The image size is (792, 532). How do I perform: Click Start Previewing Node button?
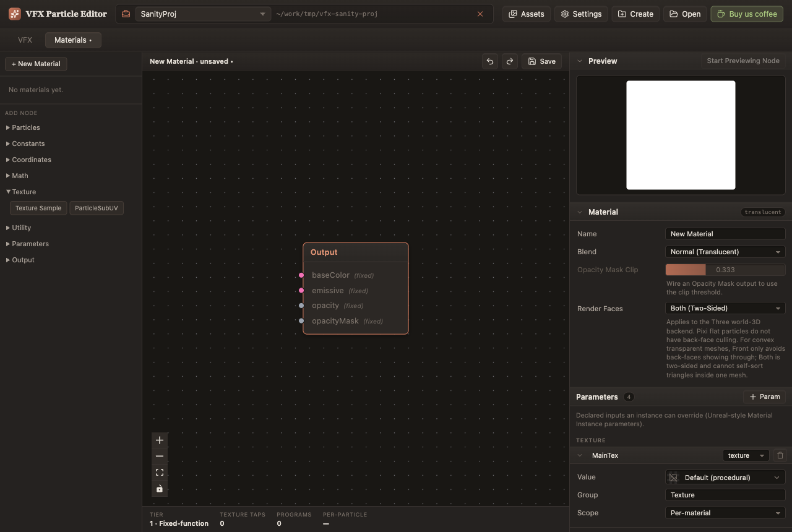[743, 61]
